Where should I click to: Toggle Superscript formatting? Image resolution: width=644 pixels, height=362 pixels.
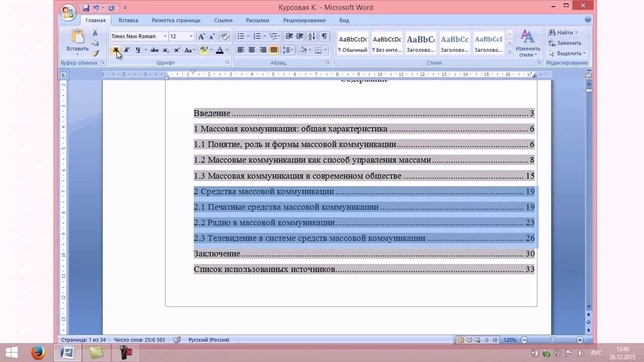pos(177,50)
